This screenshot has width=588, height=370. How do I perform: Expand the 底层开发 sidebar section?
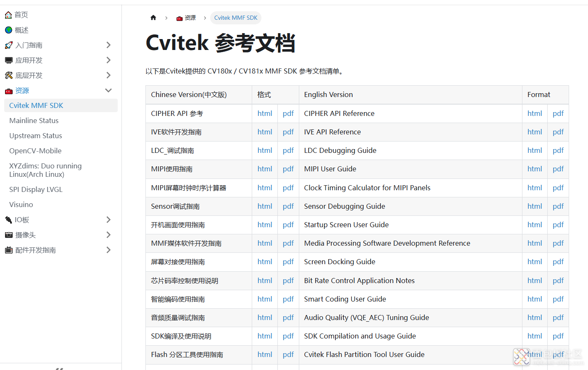[x=108, y=75]
